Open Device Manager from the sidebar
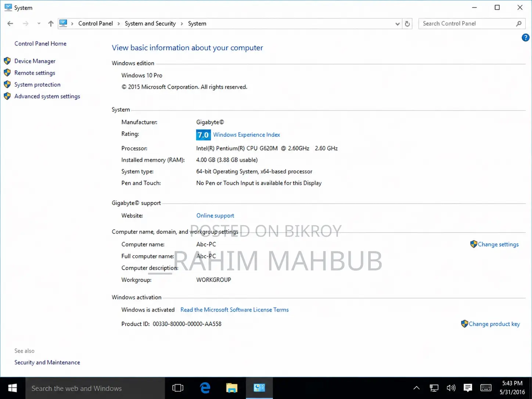Viewport: 532px width, 399px height. click(35, 61)
